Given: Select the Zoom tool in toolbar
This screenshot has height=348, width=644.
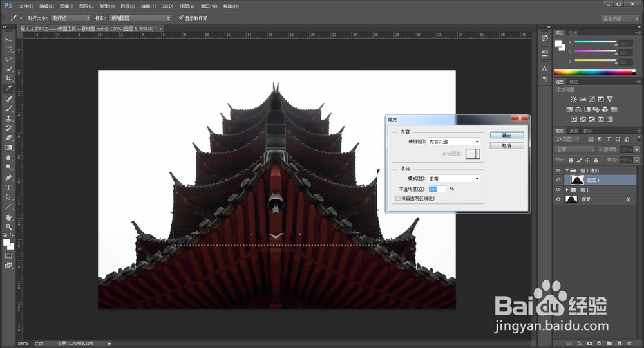Looking at the screenshot, I should (x=9, y=227).
